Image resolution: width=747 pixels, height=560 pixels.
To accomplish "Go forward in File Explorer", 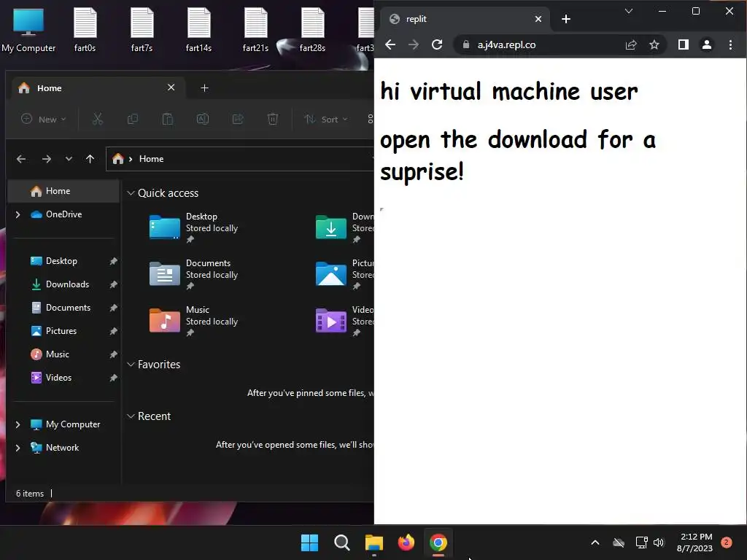I will [x=47, y=159].
